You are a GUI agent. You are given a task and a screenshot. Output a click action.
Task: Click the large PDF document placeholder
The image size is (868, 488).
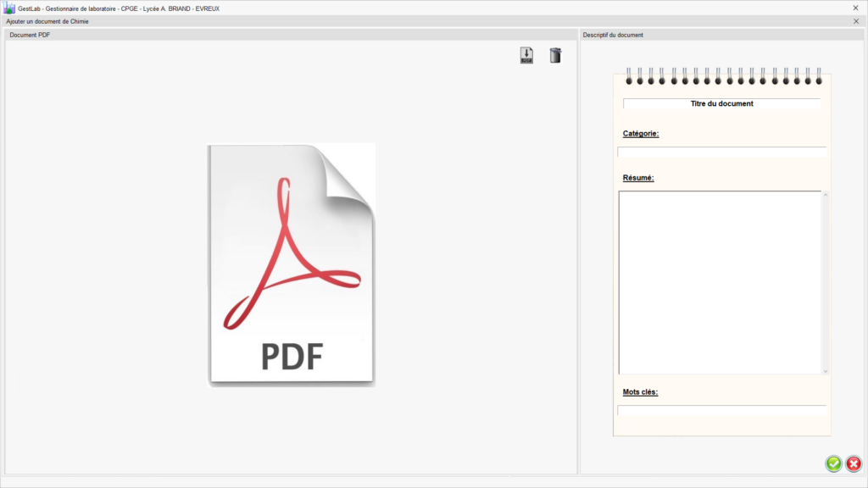(x=291, y=265)
